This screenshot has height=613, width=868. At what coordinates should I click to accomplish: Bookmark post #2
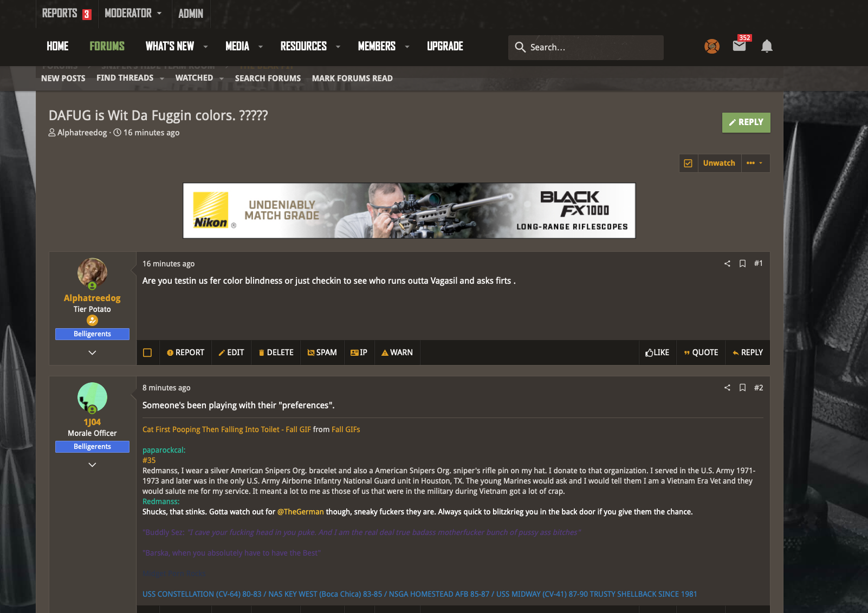coord(743,388)
